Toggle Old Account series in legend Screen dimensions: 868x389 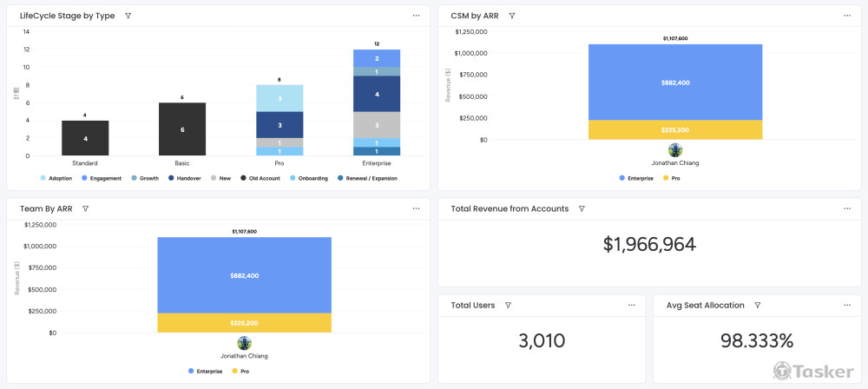coord(260,178)
